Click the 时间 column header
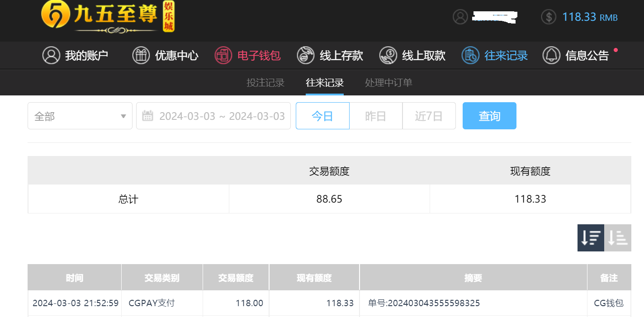This screenshot has width=644, height=317. pyautogui.click(x=75, y=277)
